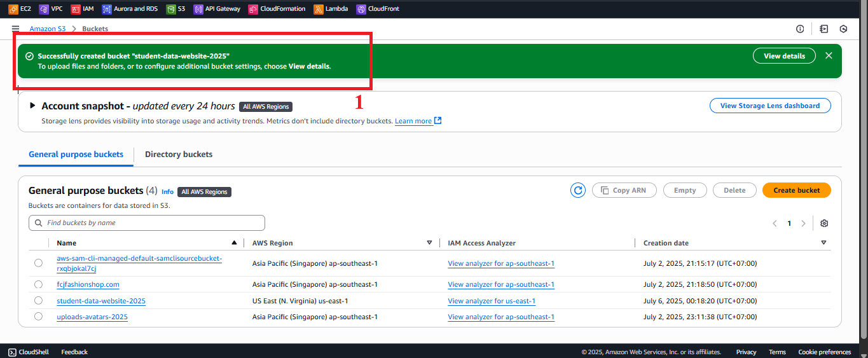The width and height of the screenshot is (868, 358).
Task: Sort by AWS Region column arrow
Action: 430,243
